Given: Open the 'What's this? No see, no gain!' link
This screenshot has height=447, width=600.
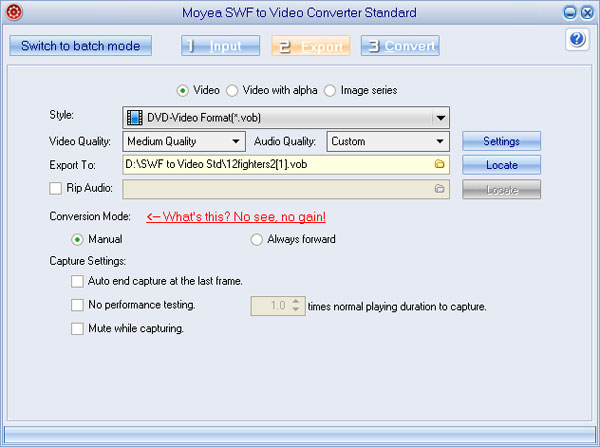Looking at the screenshot, I should coord(236,217).
